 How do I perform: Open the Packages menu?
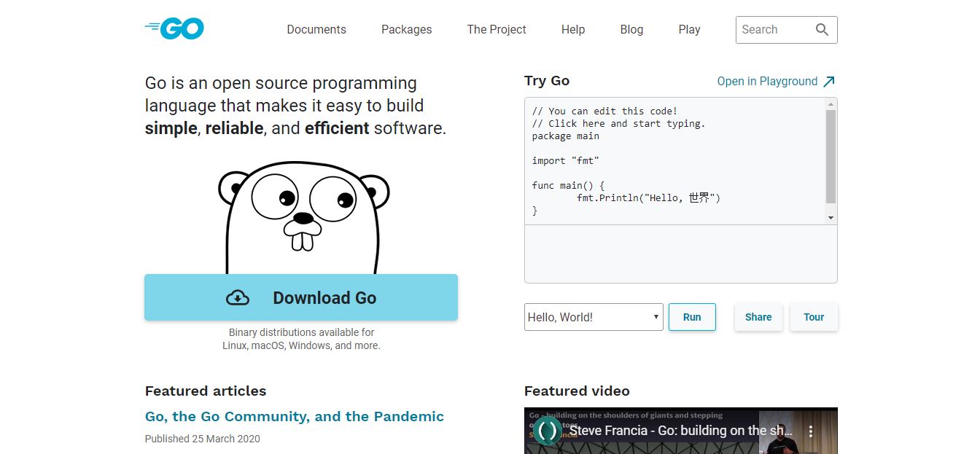[x=406, y=29]
